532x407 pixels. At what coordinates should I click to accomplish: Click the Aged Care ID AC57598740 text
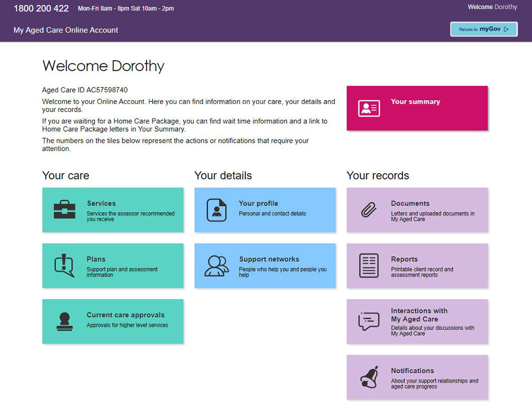coord(85,90)
